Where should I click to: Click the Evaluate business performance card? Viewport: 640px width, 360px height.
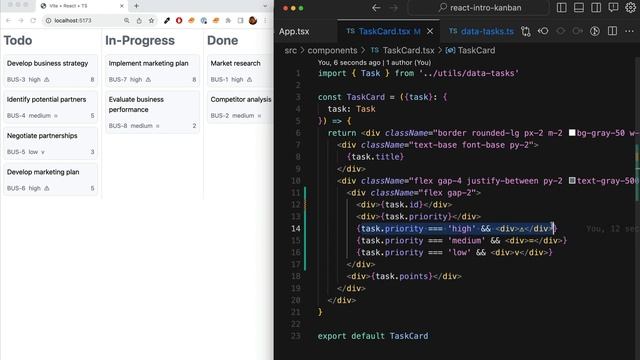tap(152, 111)
